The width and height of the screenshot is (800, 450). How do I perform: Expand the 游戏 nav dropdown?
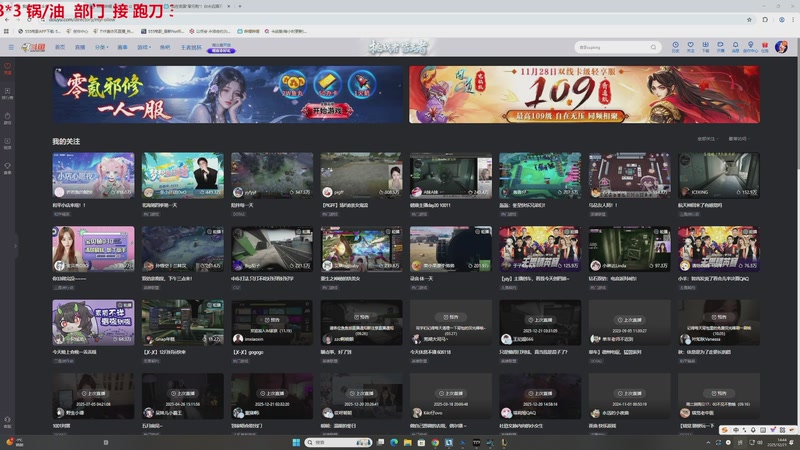pos(144,47)
